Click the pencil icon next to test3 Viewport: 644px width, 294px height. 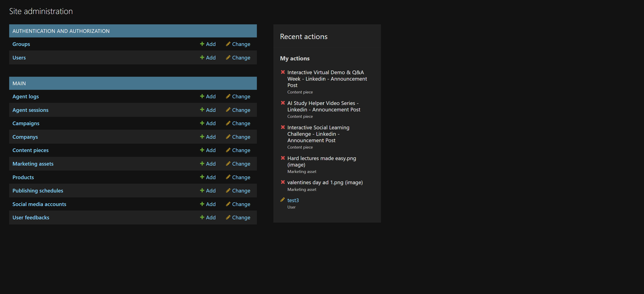(283, 200)
